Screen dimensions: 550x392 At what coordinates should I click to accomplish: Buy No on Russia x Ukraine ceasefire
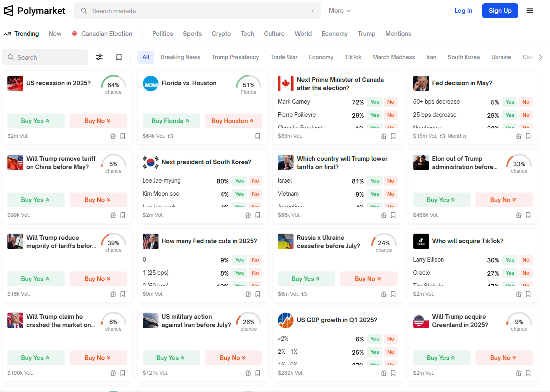point(369,279)
